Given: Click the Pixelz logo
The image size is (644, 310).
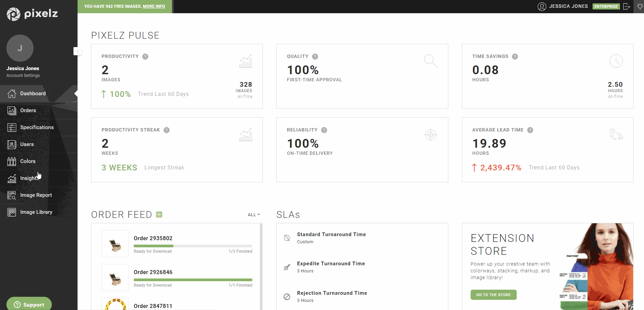Looking at the screenshot, I should [x=32, y=14].
